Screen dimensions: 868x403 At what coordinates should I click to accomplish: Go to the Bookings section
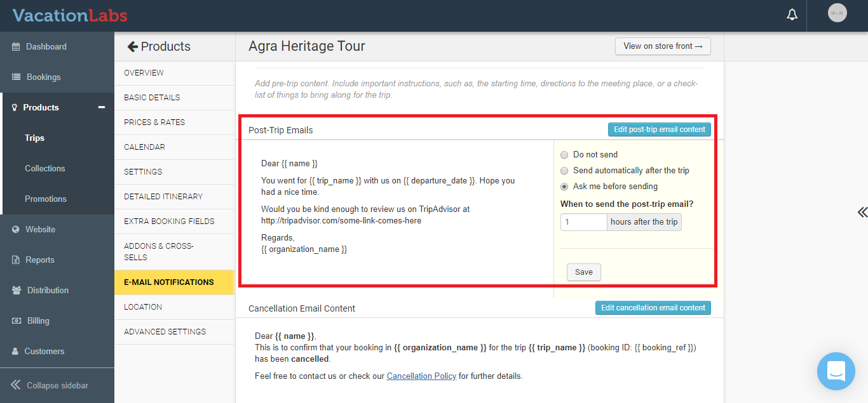pos(43,77)
